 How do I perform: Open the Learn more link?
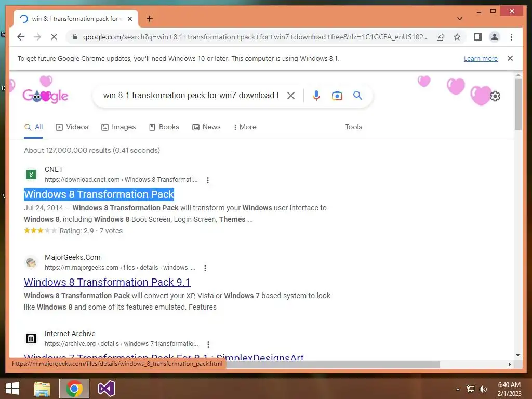point(481,58)
